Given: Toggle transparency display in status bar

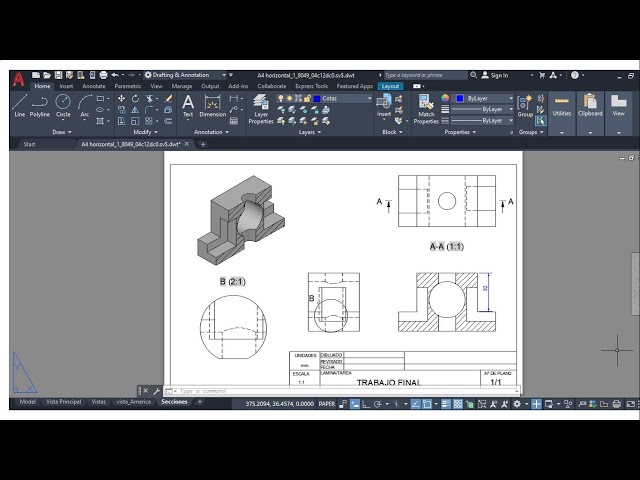Looking at the screenshot, I should pos(458,404).
